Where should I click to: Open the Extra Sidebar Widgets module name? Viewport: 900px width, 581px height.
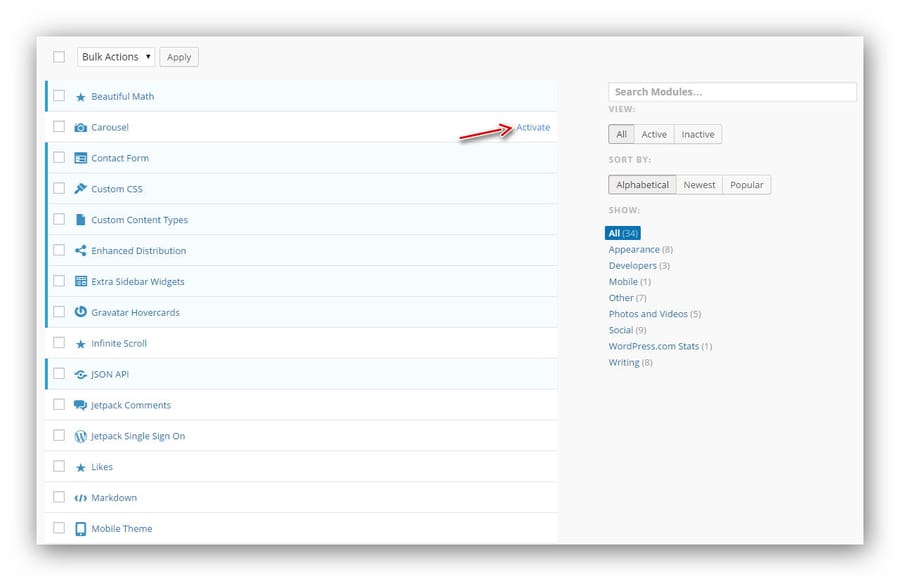138,282
